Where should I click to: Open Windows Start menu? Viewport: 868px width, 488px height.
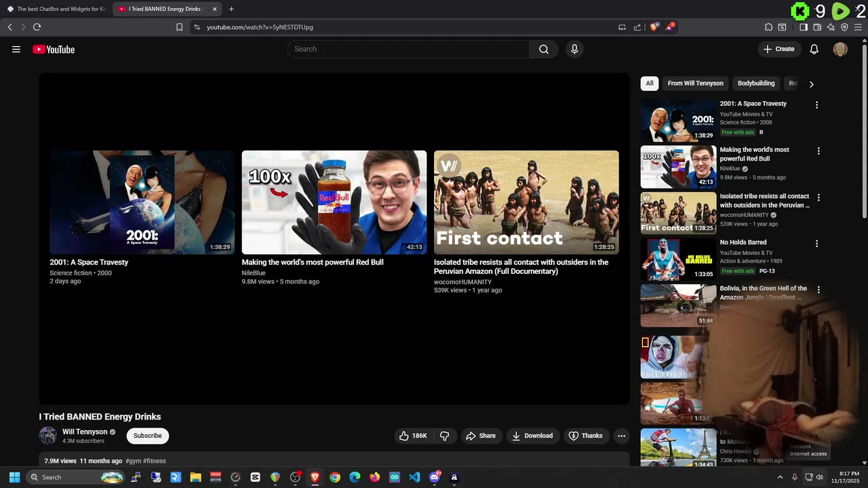coord(14,477)
